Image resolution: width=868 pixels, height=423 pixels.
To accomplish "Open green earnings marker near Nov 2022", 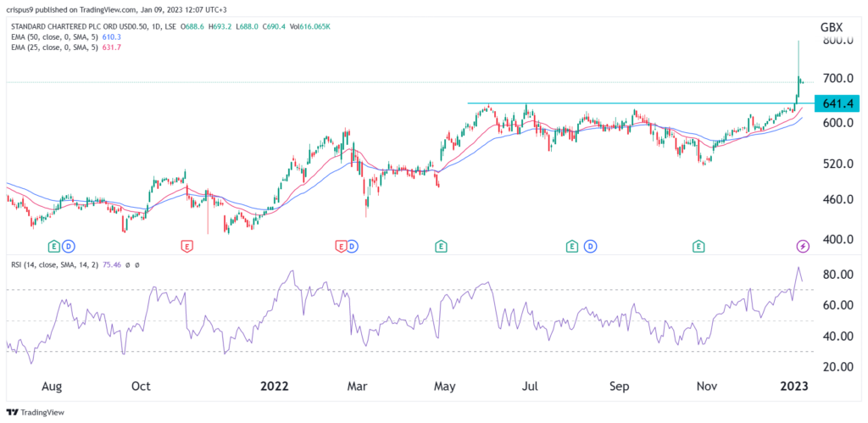I will 698,246.
